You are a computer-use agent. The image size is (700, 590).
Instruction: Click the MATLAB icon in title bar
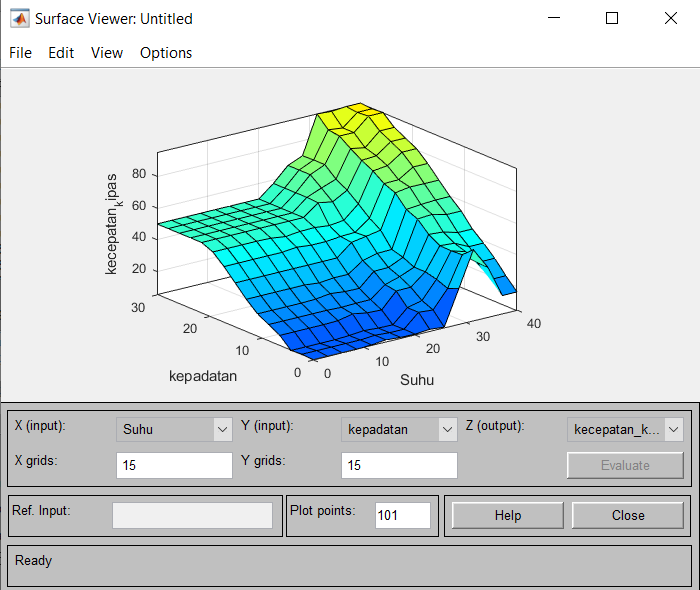click(x=20, y=18)
